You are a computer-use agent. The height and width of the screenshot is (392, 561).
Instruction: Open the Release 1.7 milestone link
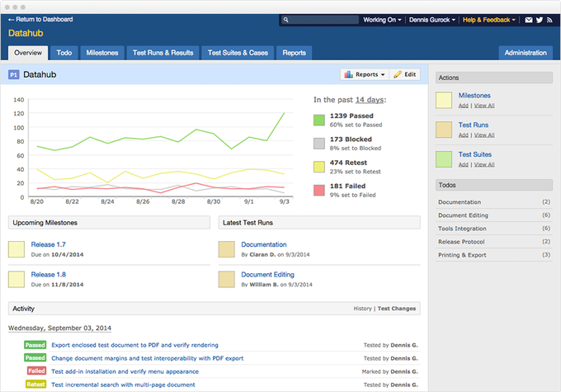coord(49,244)
